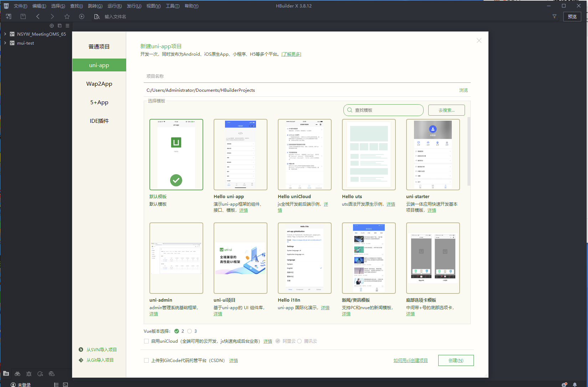
Task: Click the 去搜索... button
Action: click(x=446, y=110)
